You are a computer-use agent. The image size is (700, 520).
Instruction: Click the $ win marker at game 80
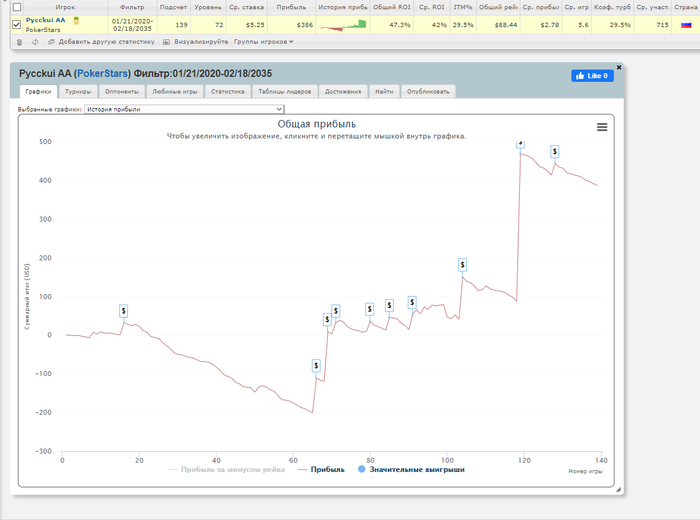pyautogui.click(x=370, y=309)
